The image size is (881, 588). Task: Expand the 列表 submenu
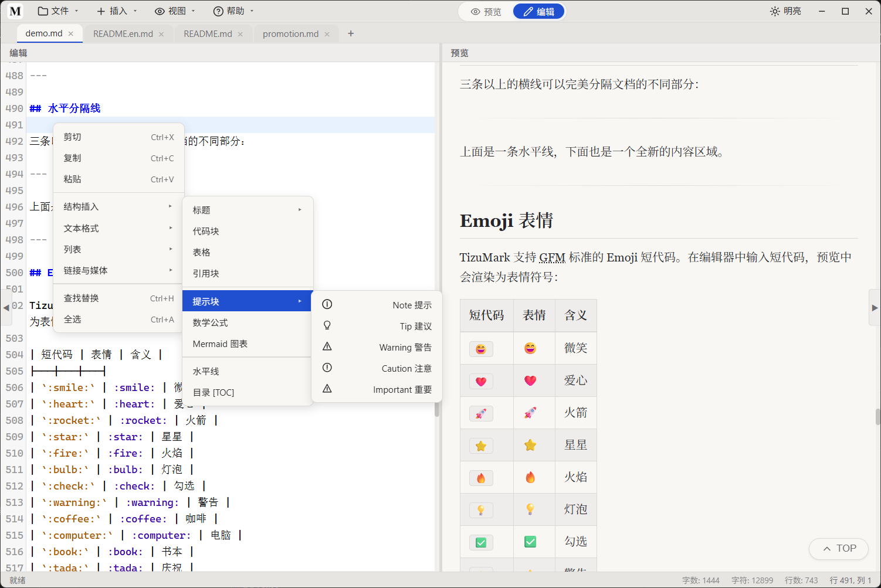point(118,250)
